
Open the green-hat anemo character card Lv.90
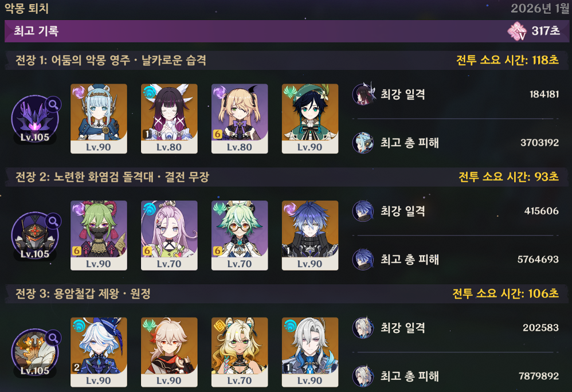310,119
